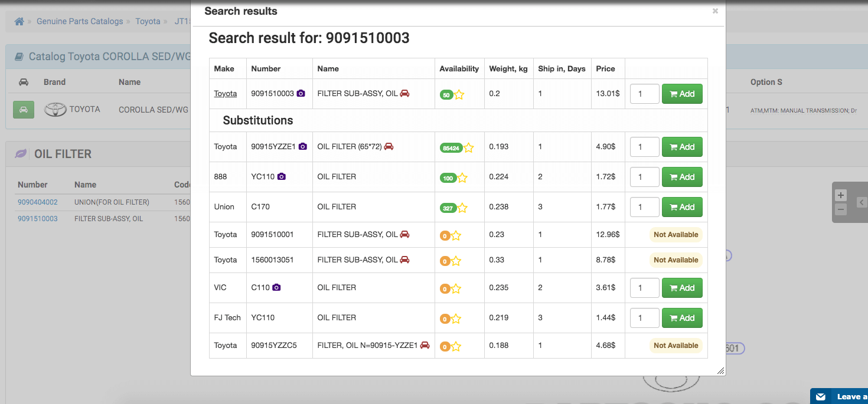Open photo for part 9091510003
The width and height of the screenshot is (868, 404).
coord(301,93)
